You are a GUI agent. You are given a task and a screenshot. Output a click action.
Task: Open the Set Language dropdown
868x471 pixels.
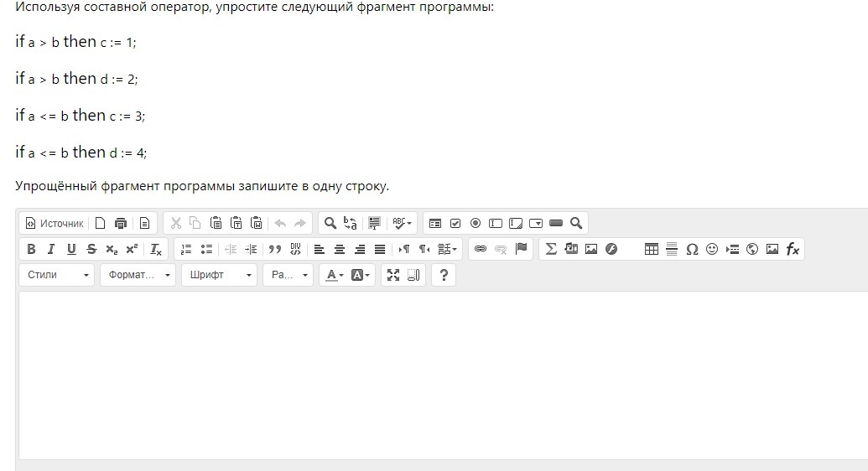pyautogui.click(x=447, y=249)
